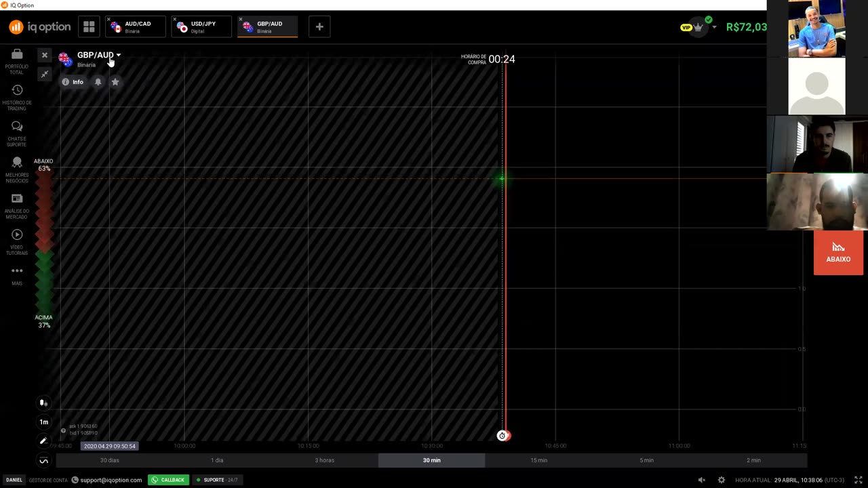Select the 30 dias time range

109,460
